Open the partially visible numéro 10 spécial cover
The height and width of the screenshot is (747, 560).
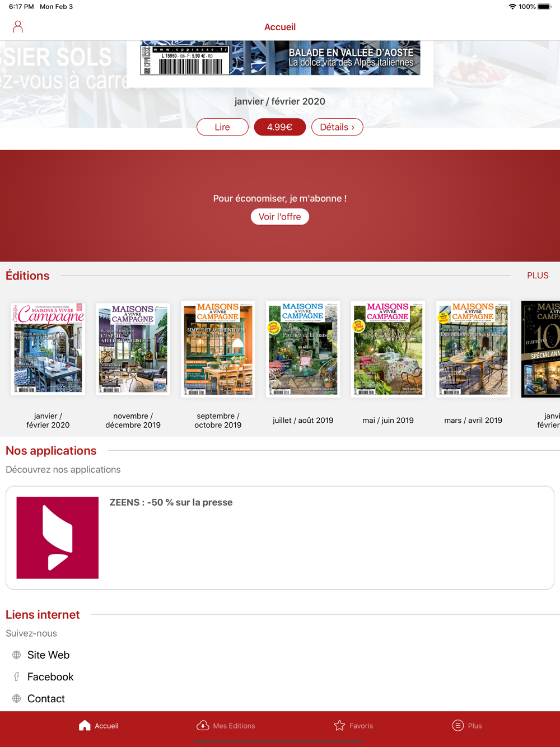pos(541,349)
